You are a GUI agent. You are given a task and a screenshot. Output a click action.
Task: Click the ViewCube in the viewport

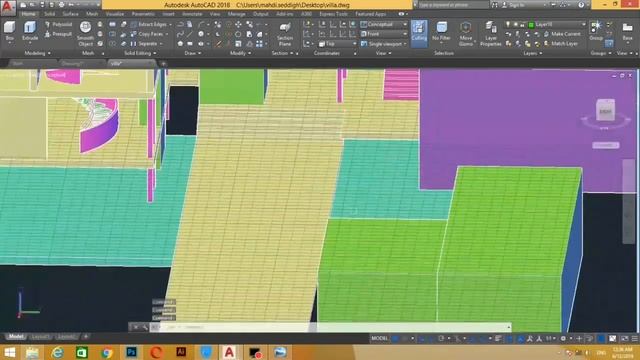point(605,109)
